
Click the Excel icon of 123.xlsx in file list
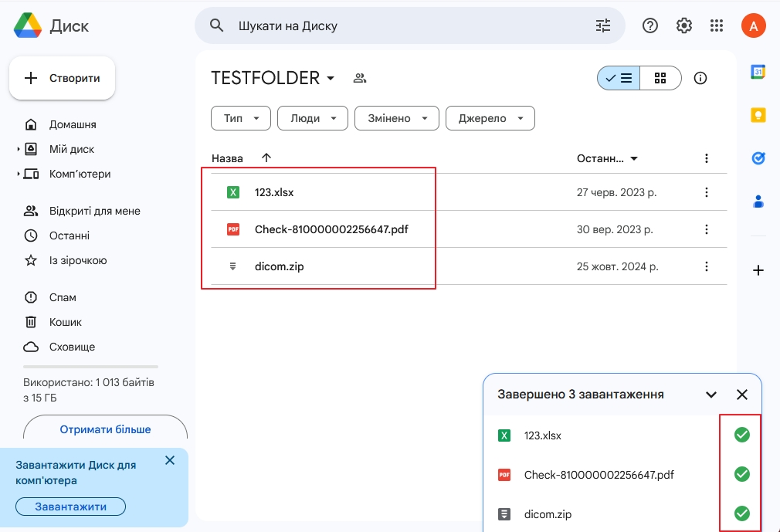pos(232,192)
